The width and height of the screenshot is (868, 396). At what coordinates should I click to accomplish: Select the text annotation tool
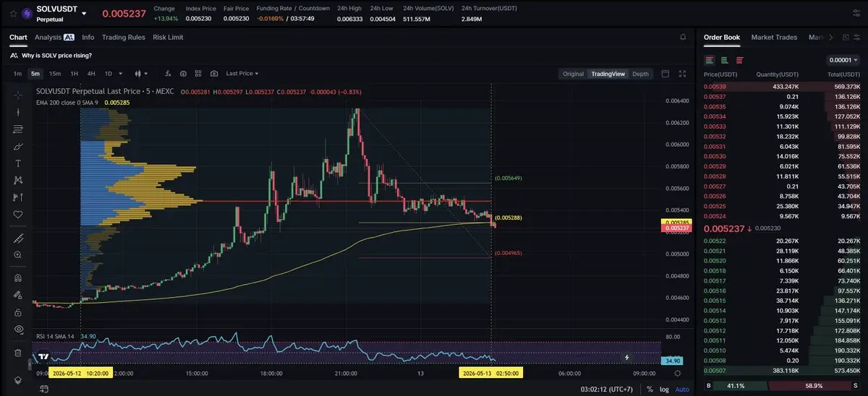(18, 163)
